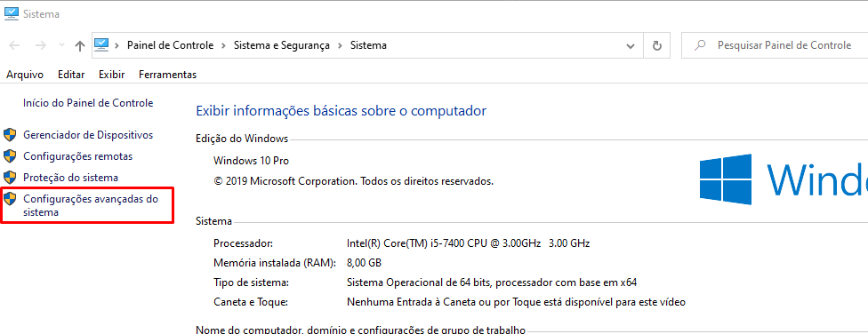Image resolution: width=868 pixels, height=334 pixels.
Task: Click the Intel Core i5-7400 processor value
Action: click(x=469, y=243)
